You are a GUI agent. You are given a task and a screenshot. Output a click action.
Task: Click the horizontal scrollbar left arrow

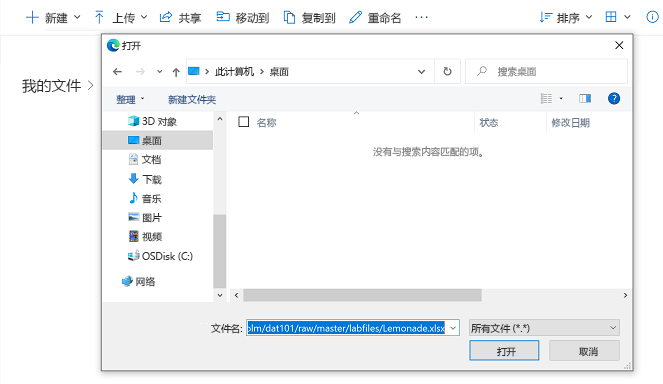pyautogui.click(x=236, y=295)
